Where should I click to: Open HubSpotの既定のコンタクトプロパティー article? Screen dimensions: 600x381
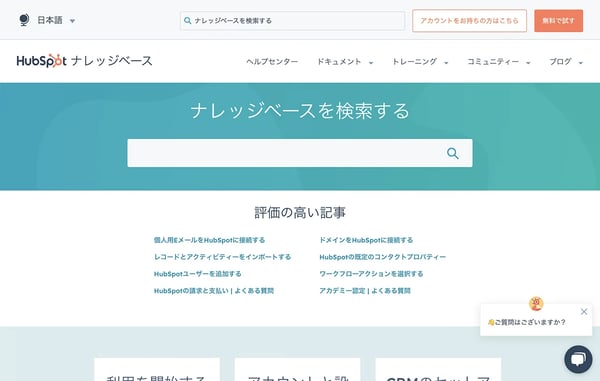383,257
